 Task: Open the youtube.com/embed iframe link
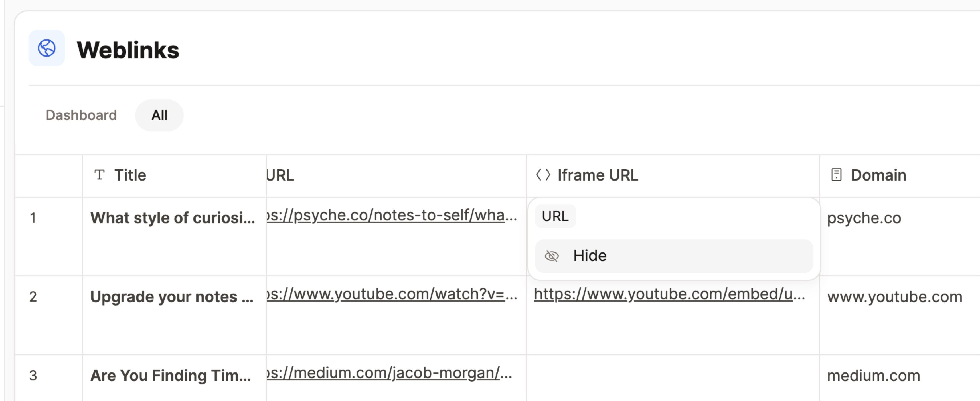[x=669, y=294]
